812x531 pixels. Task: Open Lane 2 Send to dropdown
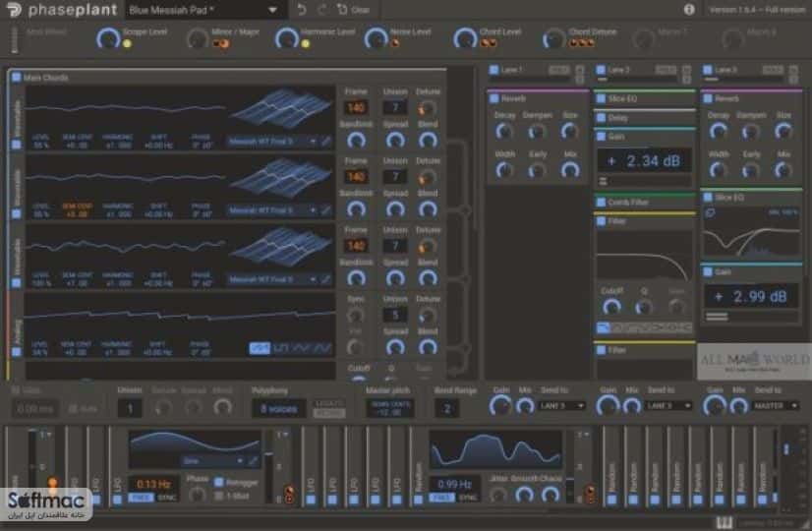pos(669,406)
